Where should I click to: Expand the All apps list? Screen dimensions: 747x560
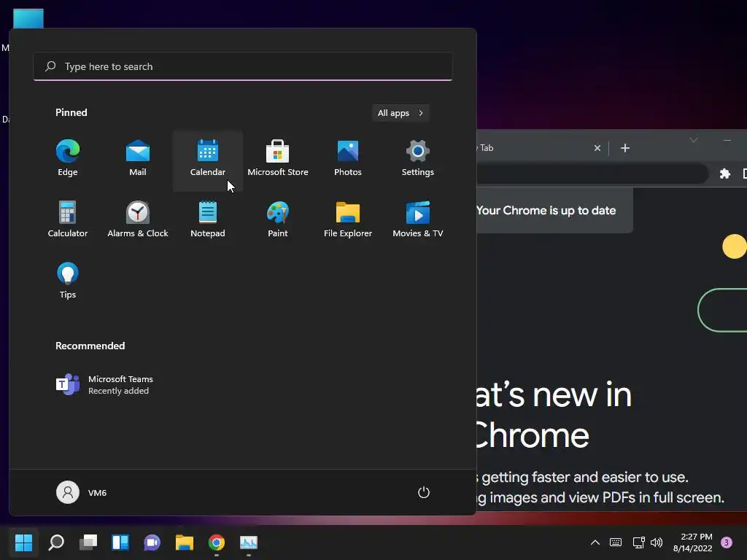point(400,113)
